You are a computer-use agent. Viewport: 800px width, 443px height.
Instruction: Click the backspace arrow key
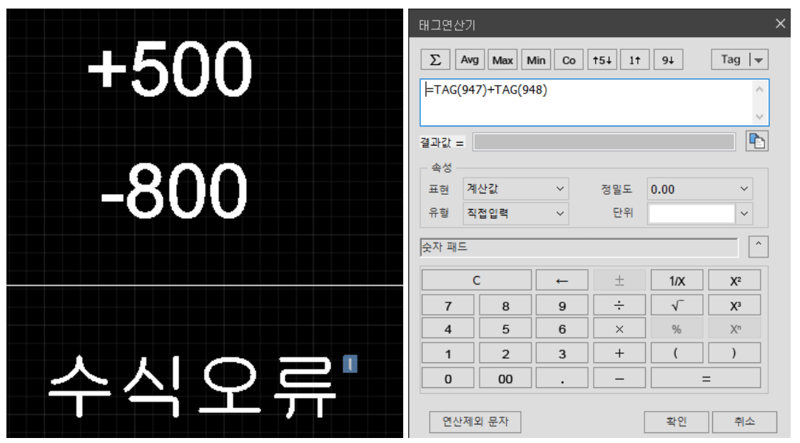click(562, 280)
